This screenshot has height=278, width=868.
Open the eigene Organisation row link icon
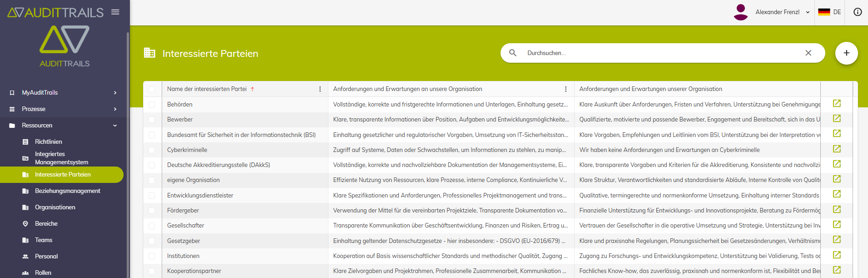(x=837, y=179)
